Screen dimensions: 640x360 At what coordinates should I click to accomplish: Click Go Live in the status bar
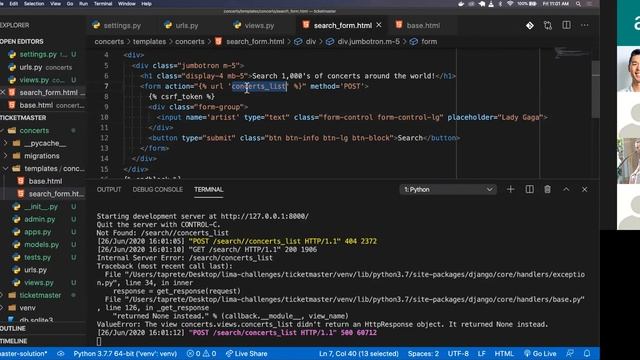click(x=540, y=354)
